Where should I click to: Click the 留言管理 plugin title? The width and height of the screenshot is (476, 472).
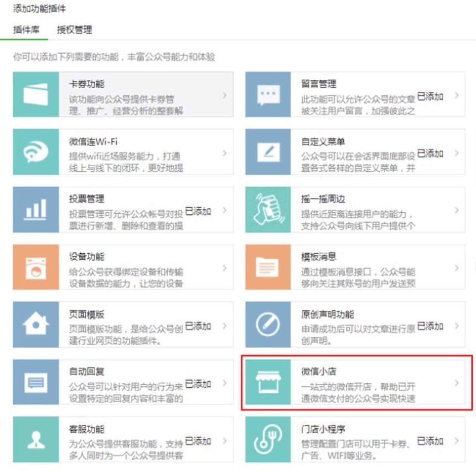[x=319, y=84]
